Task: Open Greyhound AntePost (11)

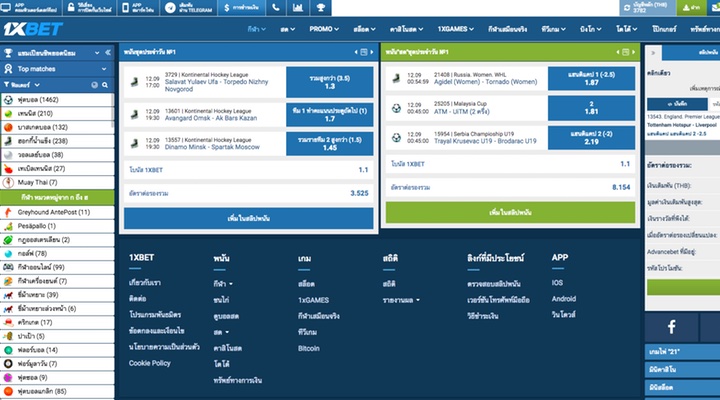Action: tap(57, 212)
